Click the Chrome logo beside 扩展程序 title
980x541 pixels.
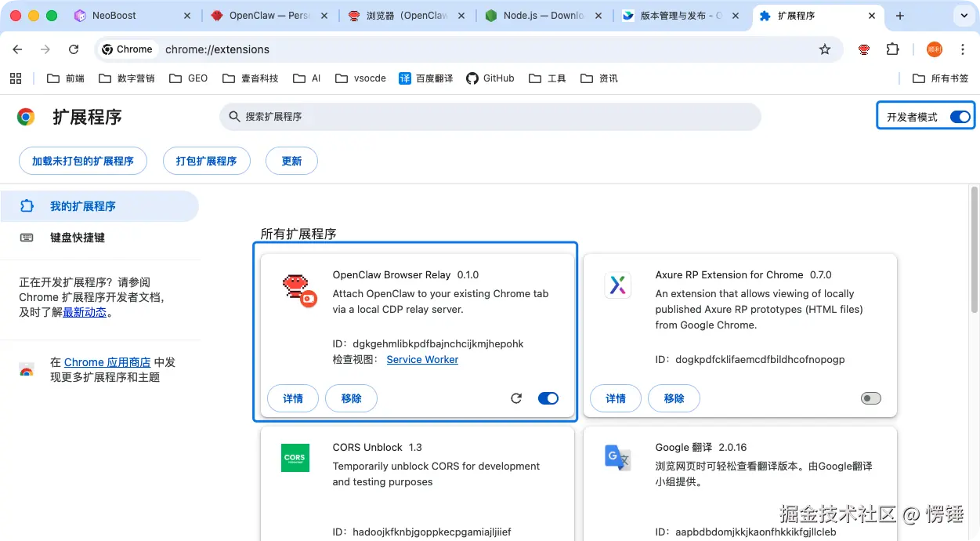tap(26, 117)
